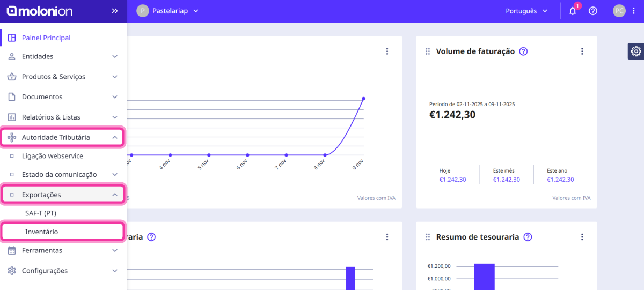
Task: Expand Produtos & Serviços section
Action: point(63,77)
